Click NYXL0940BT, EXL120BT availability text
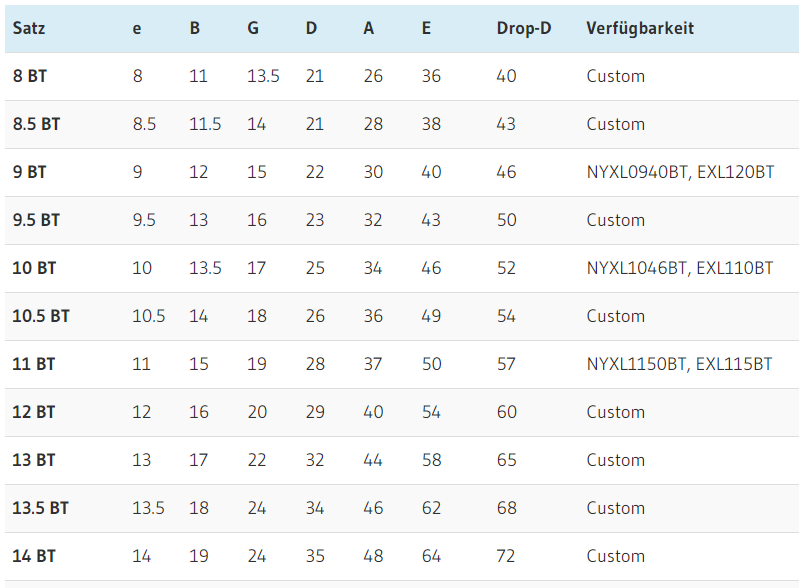This screenshot has width=806, height=588. [x=680, y=172]
